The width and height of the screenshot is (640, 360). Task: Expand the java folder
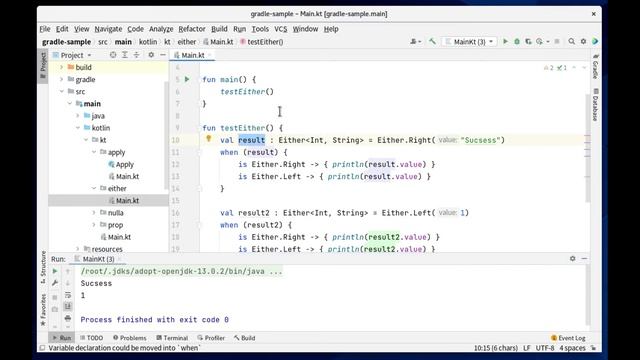[x=78, y=116]
